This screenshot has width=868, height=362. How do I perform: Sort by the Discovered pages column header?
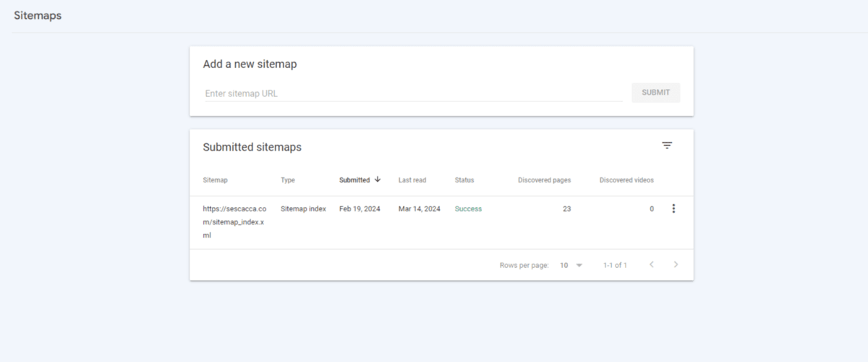point(544,180)
